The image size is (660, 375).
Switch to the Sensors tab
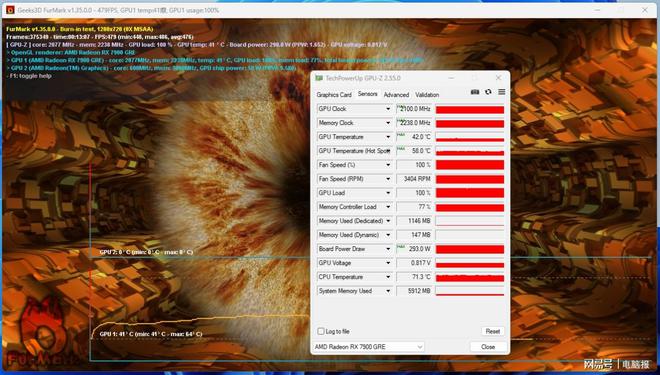click(367, 94)
